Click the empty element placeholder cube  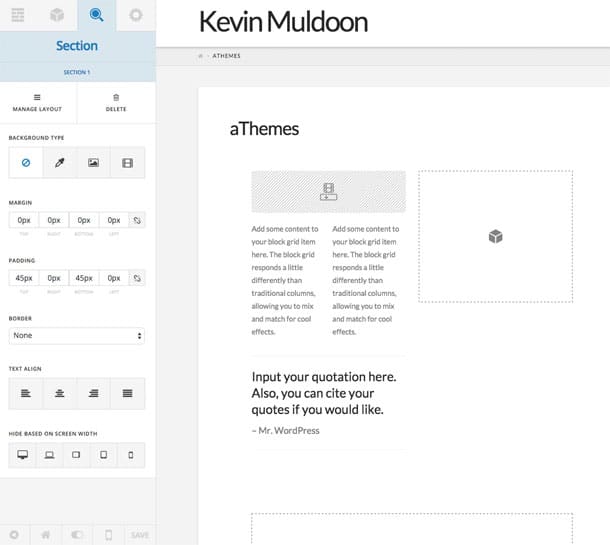click(x=495, y=236)
